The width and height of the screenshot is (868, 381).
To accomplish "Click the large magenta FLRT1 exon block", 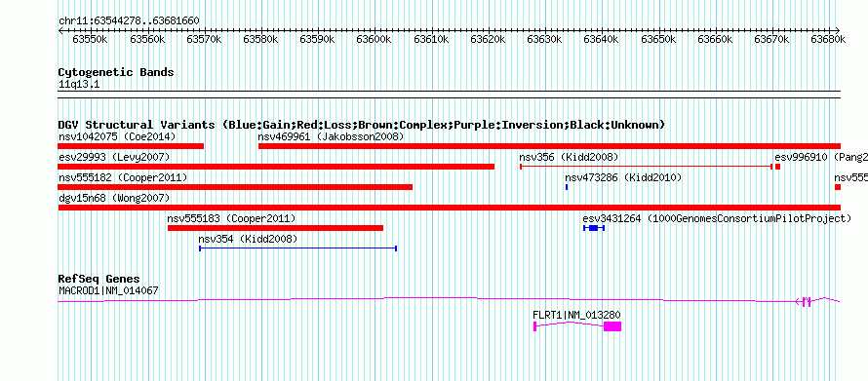I will pos(612,326).
